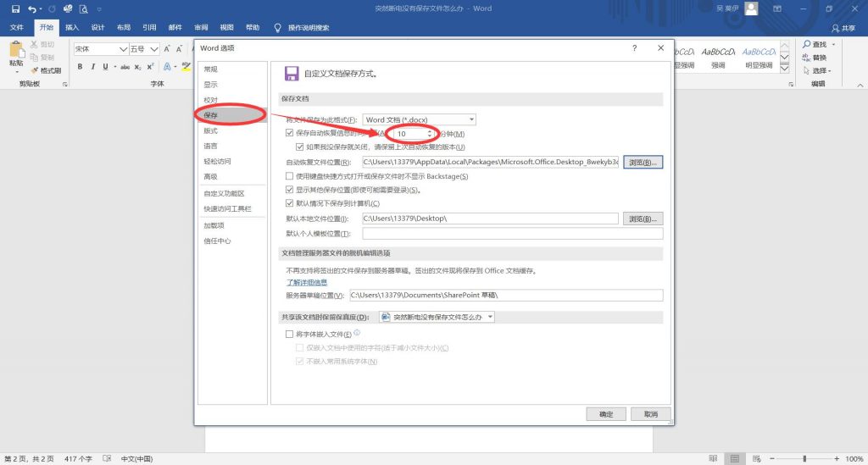Switch to the 插入 insert tab
868x465 pixels.
click(x=72, y=28)
